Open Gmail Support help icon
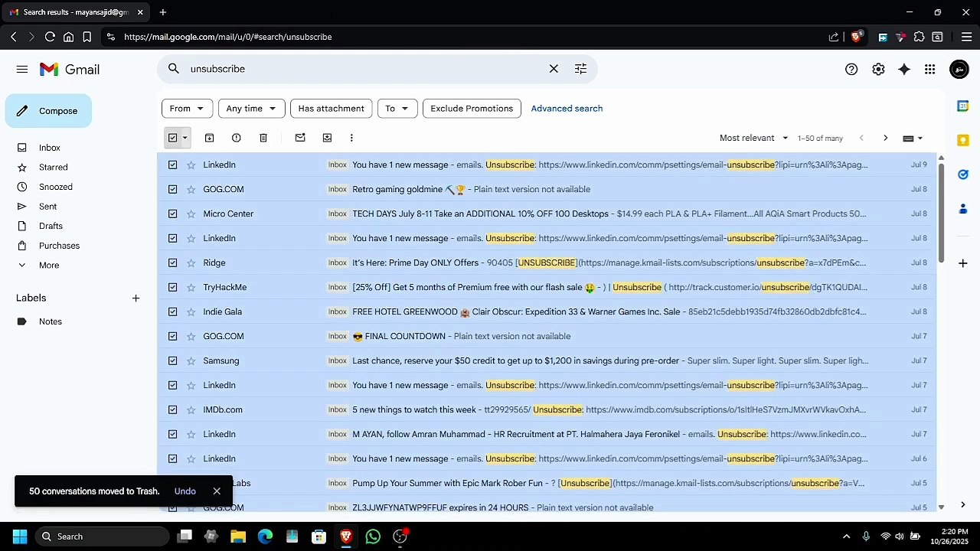 (851, 70)
